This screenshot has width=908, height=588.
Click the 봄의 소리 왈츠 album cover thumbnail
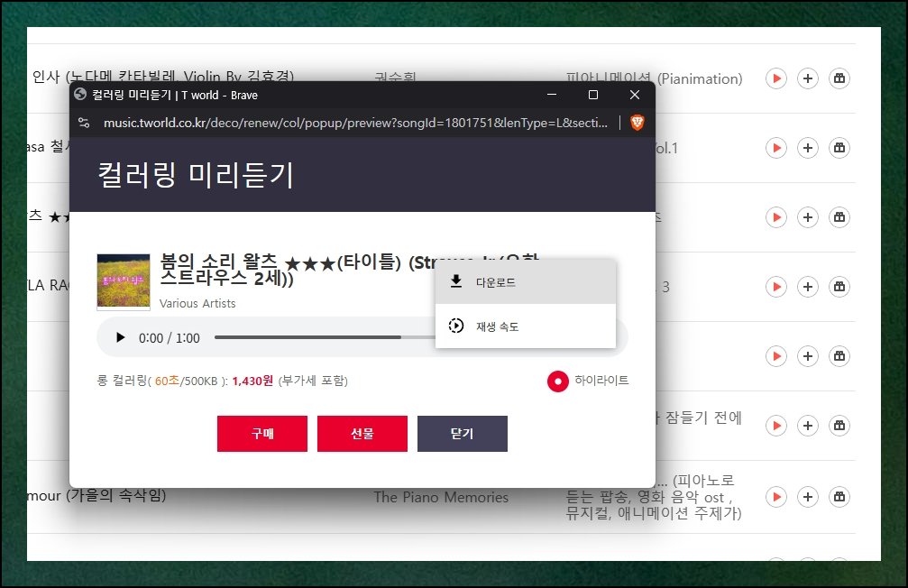124,281
